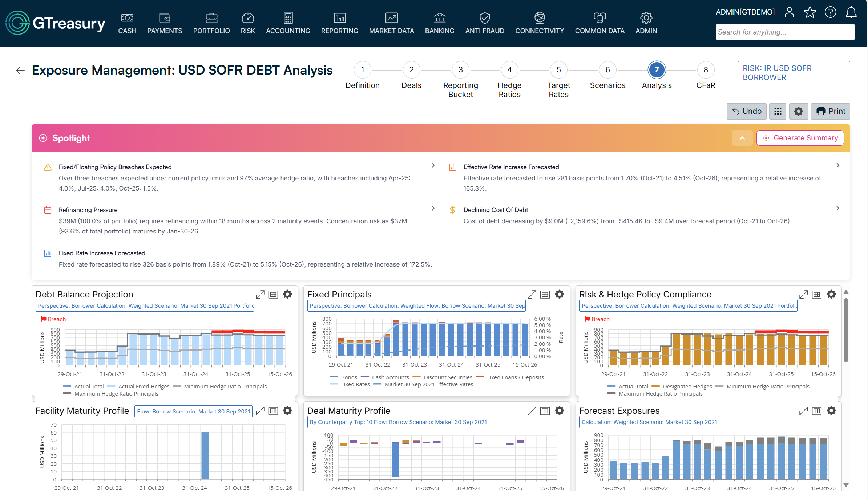The height and width of the screenshot is (500, 868).
Task: Open settings gear for Forecast Exposures widget
Action: pos(832,411)
